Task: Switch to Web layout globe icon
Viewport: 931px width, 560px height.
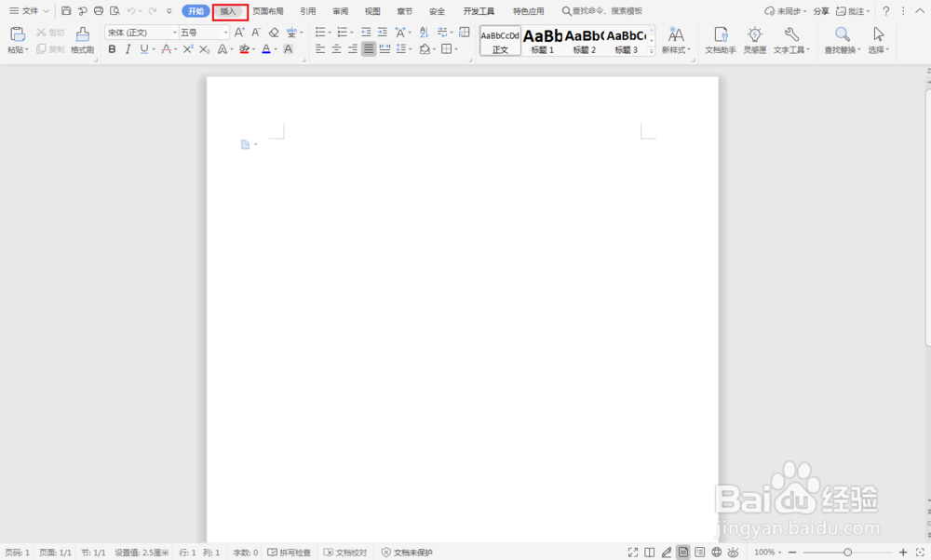Action: point(717,553)
